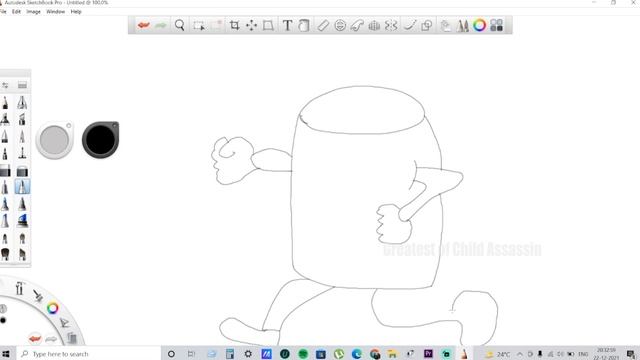
Task: Open the Brush Library icon in palette
Action: [x=22, y=85]
